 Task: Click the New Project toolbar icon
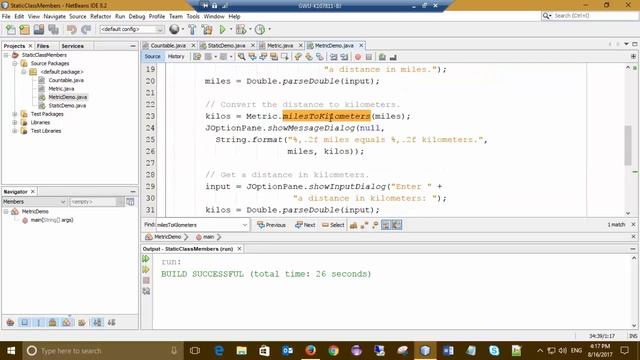pyautogui.click(x=24, y=29)
